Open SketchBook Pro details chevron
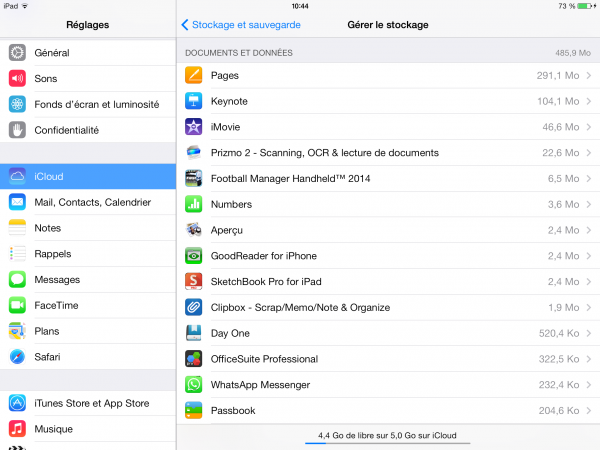The width and height of the screenshot is (600, 450). coord(589,282)
